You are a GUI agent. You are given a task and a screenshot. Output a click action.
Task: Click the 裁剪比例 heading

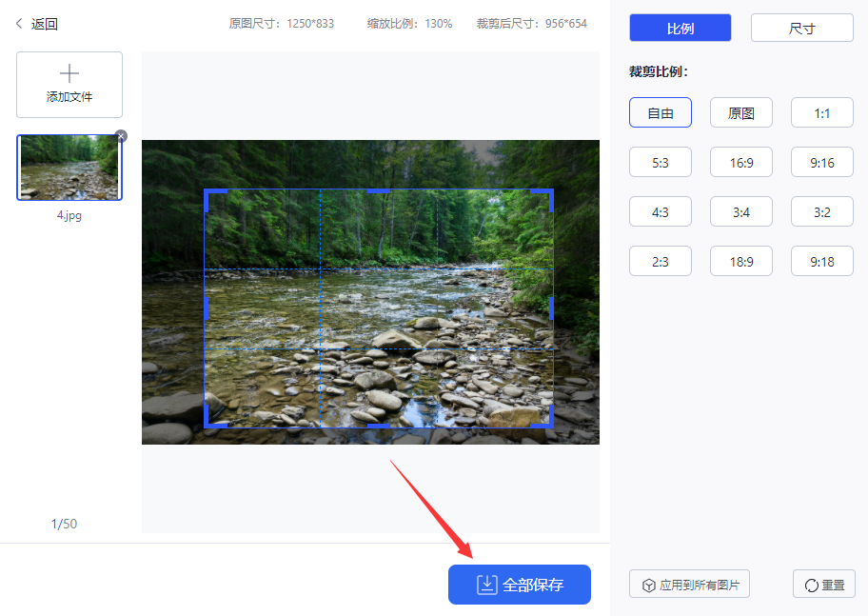coord(659,71)
